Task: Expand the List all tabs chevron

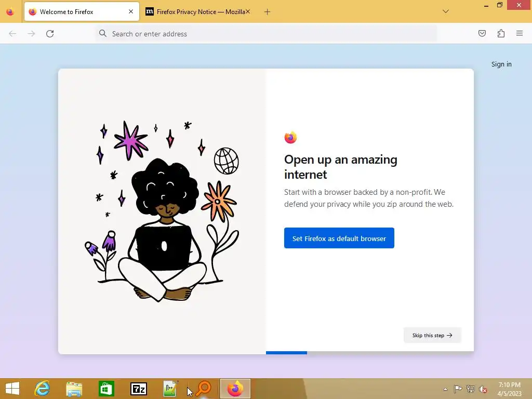Action: [x=446, y=11]
